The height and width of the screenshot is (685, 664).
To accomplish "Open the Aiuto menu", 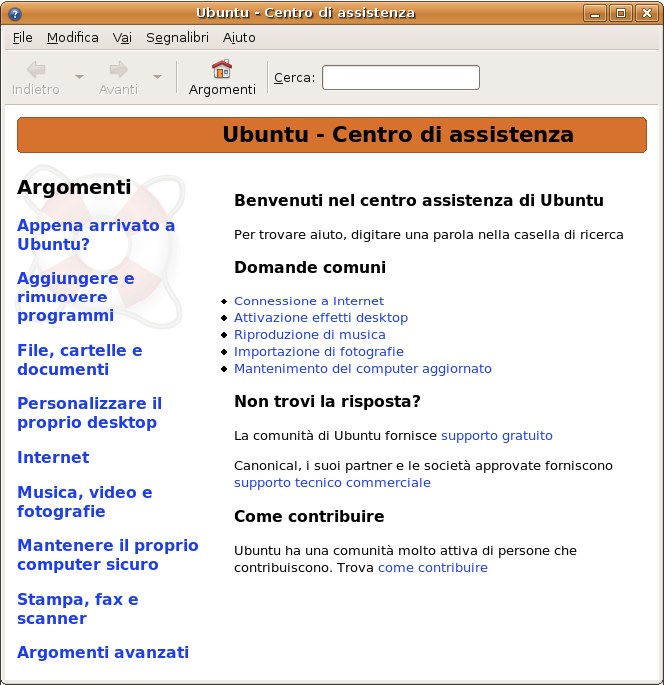I will coord(239,37).
